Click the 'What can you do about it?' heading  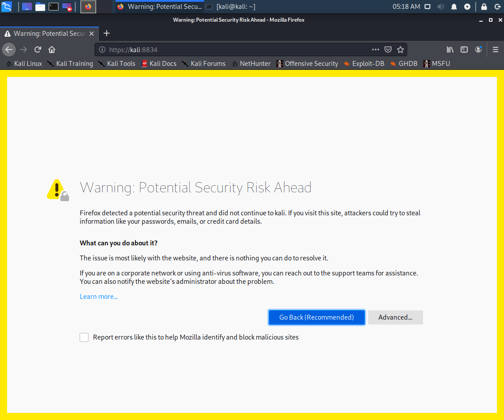(119, 243)
